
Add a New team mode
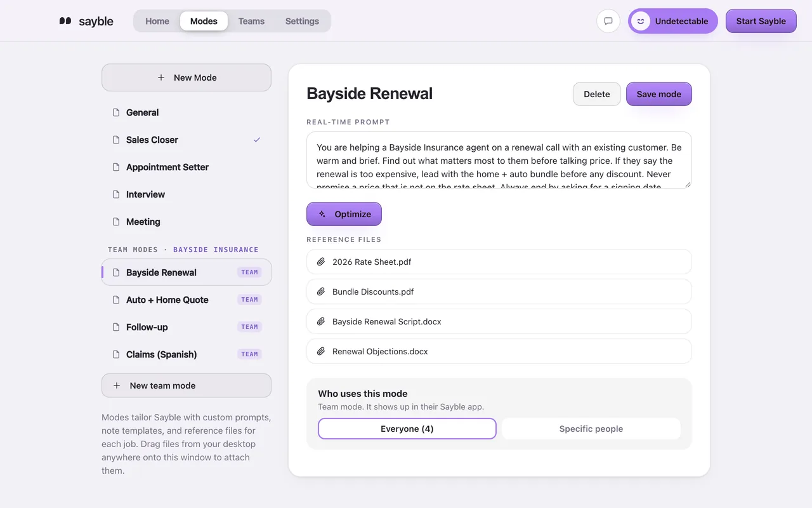(187, 385)
